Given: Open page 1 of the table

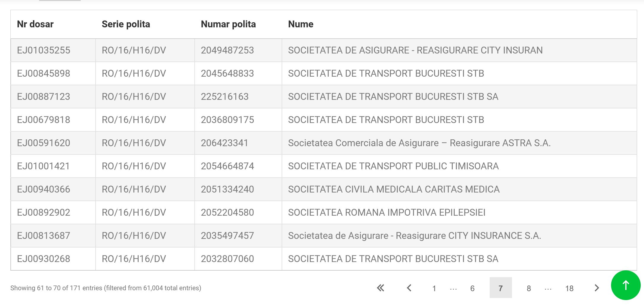Looking at the screenshot, I should point(434,288).
